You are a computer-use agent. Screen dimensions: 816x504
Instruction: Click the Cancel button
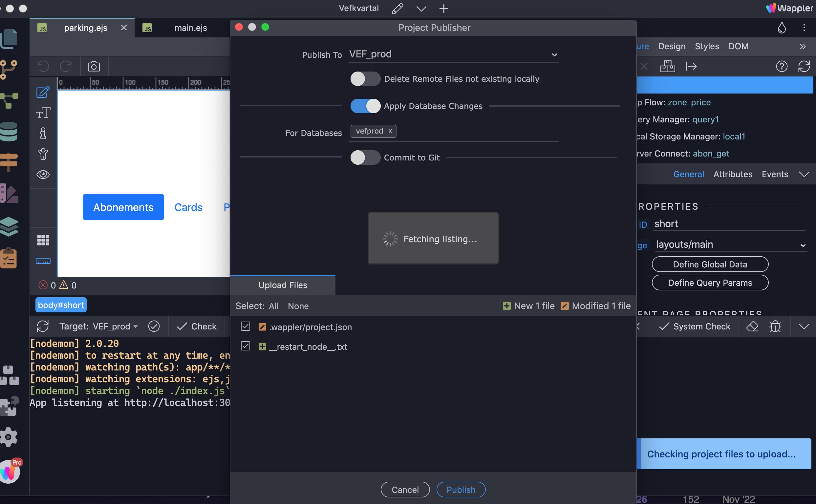point(405,489)
